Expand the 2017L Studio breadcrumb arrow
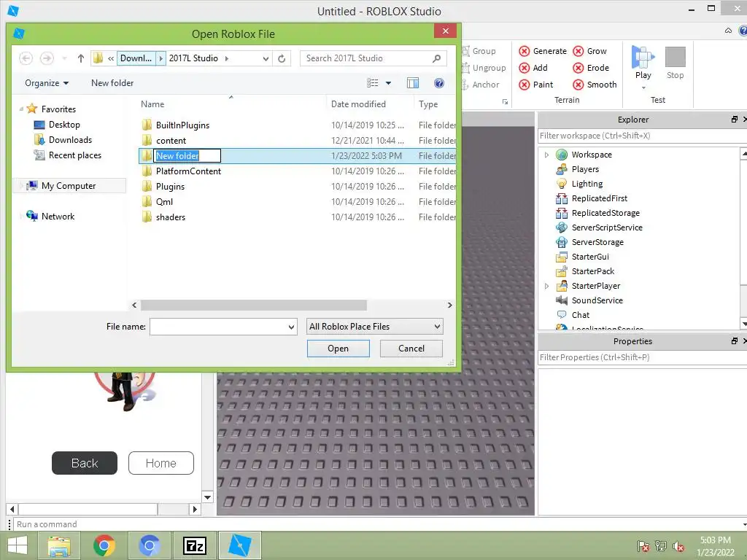 pyautogui.click(x=227, y=58)
